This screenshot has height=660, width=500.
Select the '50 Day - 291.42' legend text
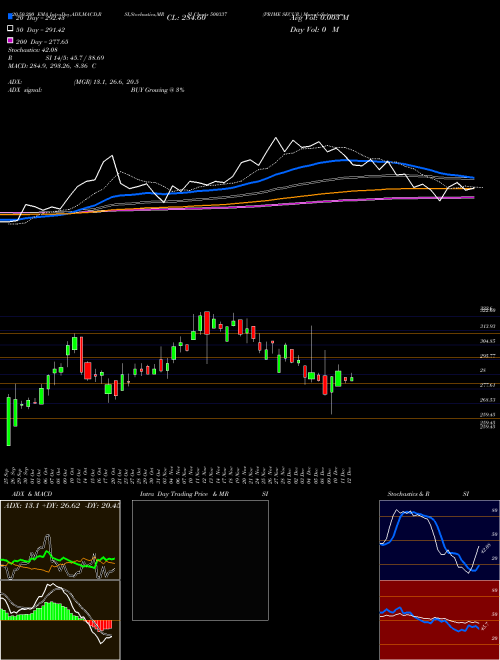[x=40, y=30]
